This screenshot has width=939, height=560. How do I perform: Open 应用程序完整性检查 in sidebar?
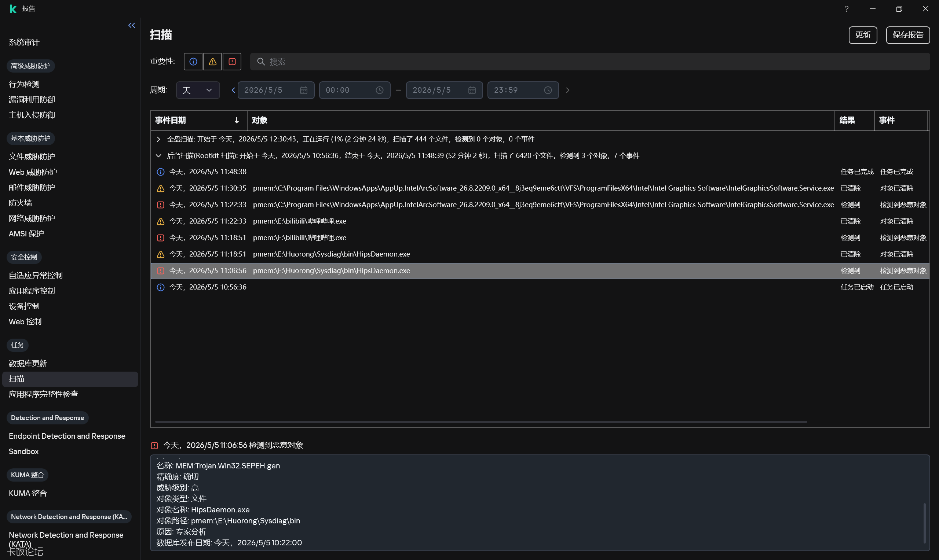[x=43, y=394]
